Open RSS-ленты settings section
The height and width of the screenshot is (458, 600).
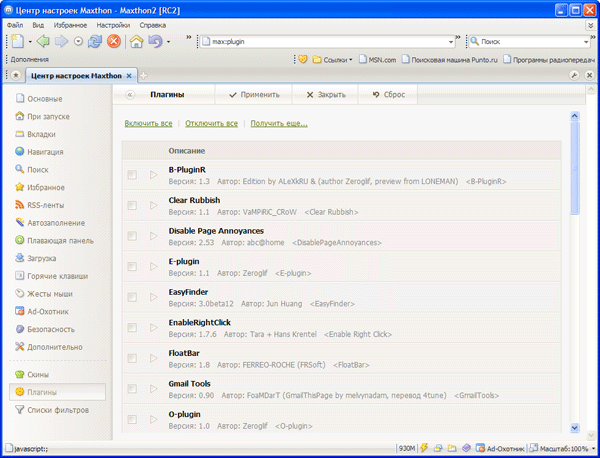click(39, 205)
